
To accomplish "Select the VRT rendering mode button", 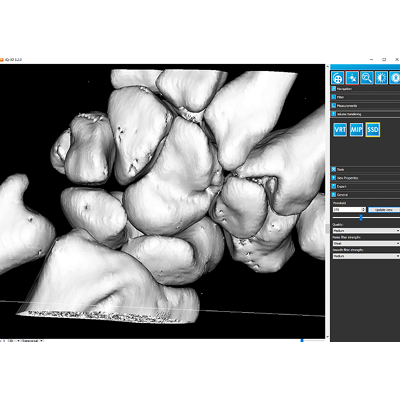I will (x=340, y=130).
